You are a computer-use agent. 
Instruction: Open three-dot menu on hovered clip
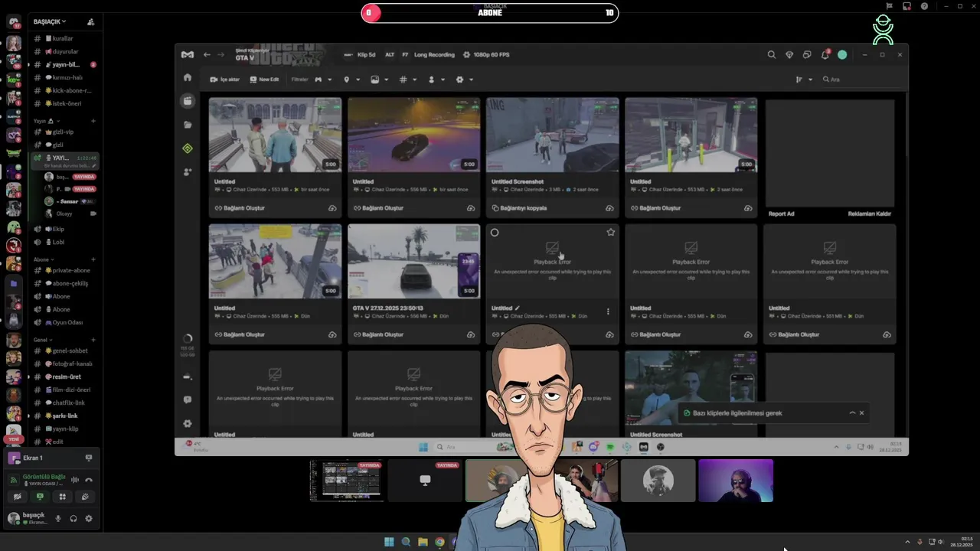[x=608, y=311]
